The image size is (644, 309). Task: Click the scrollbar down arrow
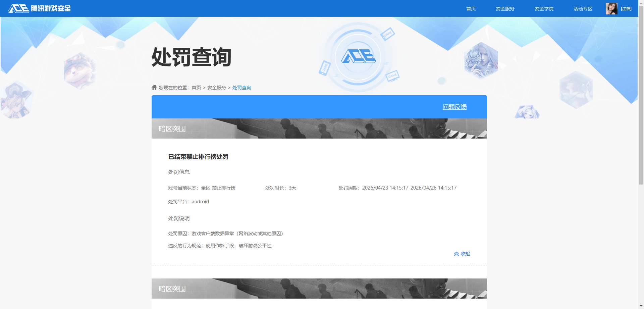[x=641, y=306]
